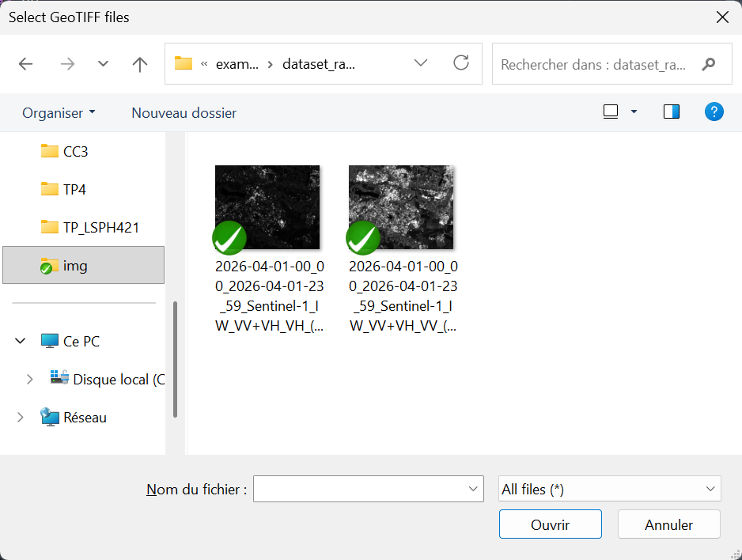Refresh the dataset_ra folder view
Viewport: 742px width, 560px height.
click(461, 64)
